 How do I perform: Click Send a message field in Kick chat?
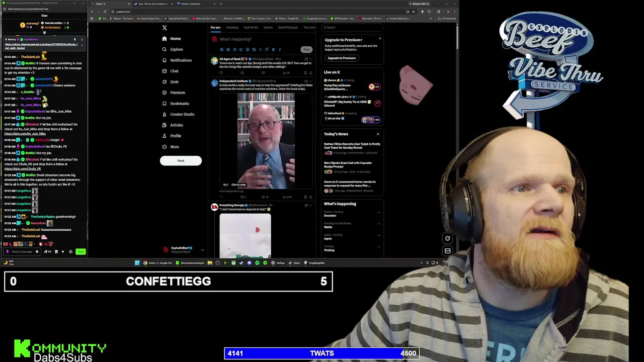coord(22,251)
